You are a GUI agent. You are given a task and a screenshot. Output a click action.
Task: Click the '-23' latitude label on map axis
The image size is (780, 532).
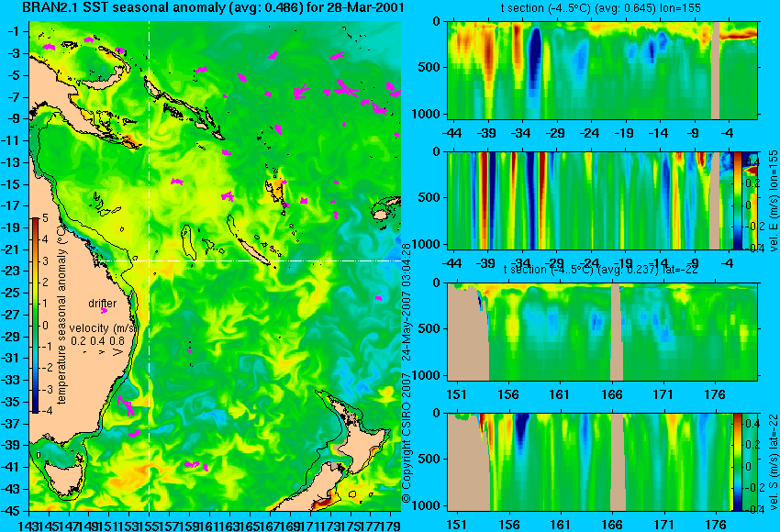(x=10, y=272)
